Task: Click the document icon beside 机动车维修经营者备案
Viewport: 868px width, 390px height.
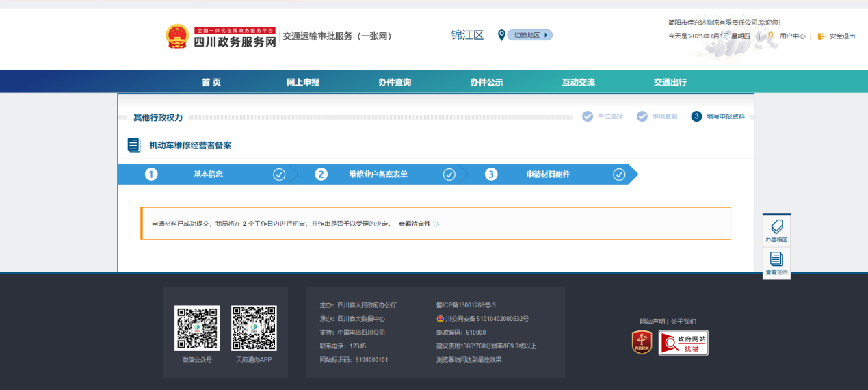Action: pos(134,145)
